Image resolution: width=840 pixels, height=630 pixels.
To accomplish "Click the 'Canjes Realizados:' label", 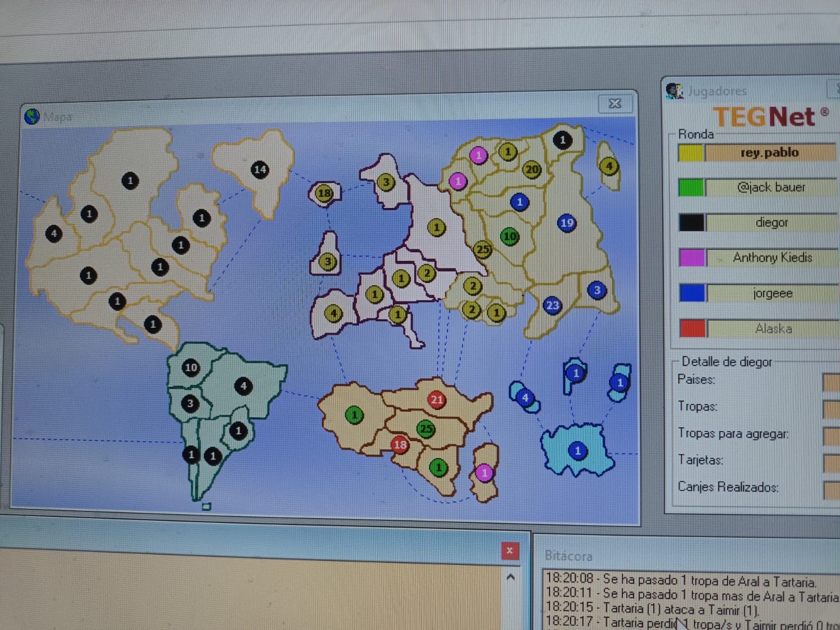I will [x=728, y=487].
